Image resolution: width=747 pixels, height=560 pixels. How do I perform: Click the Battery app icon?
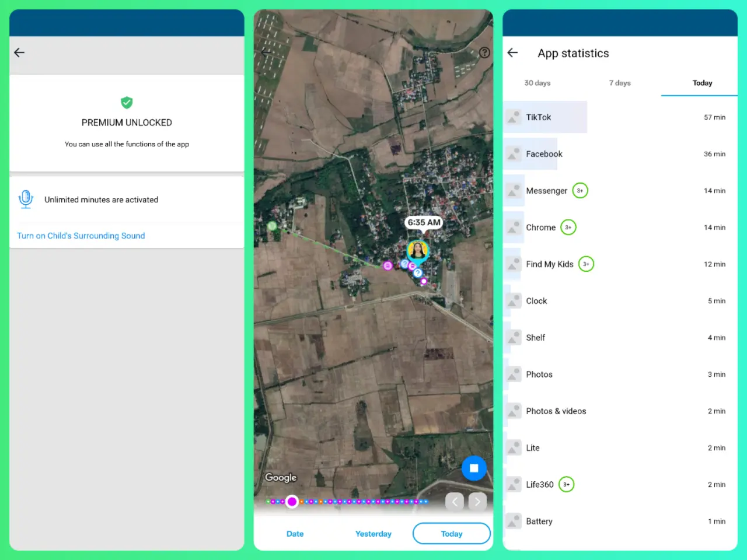(514, 521)
